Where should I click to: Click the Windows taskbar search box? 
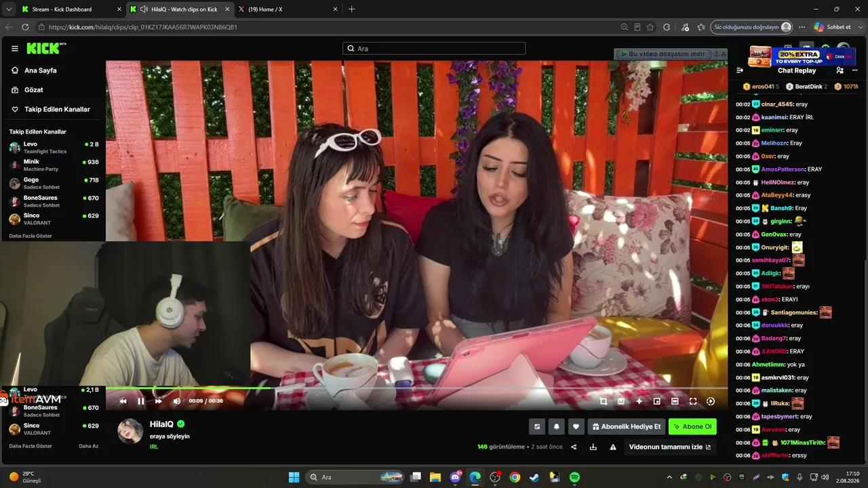click(x=356, y=477)
